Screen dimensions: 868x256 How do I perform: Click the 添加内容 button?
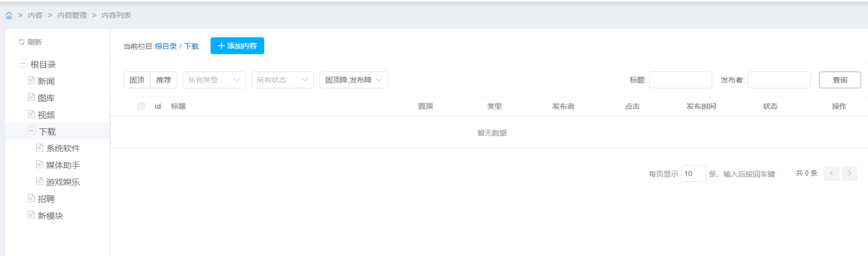click(x=237, y=46)
